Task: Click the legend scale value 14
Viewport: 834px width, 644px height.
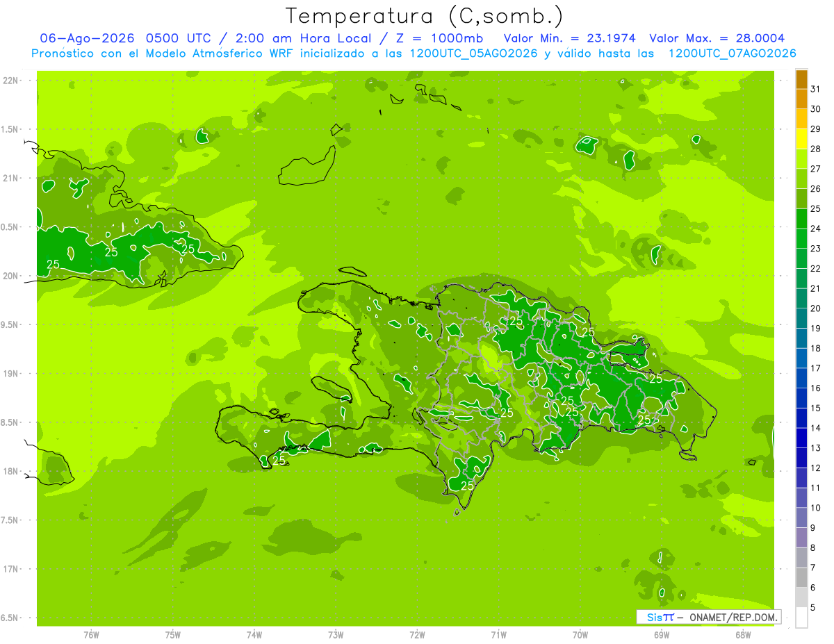Action: [816, 428]
